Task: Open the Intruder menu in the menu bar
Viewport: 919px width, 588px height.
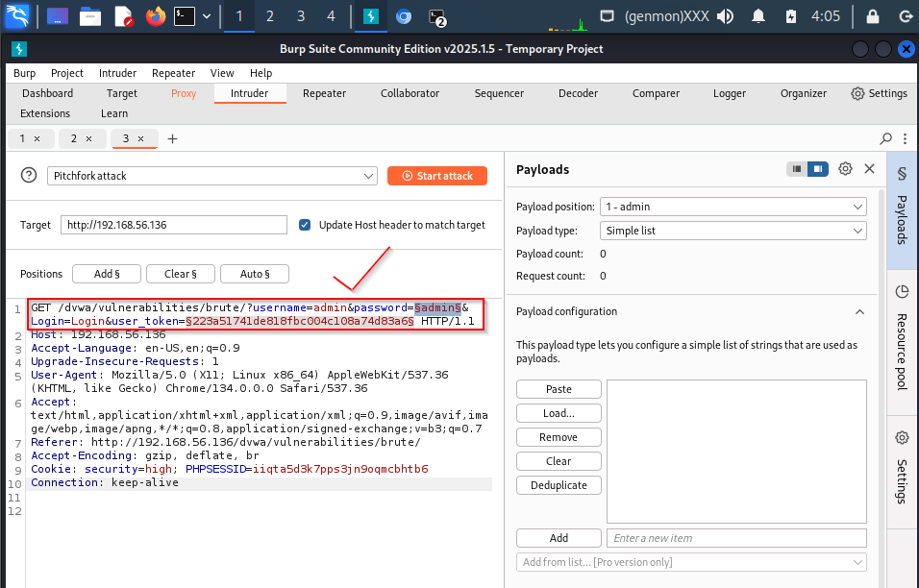Action: (117, 73)
